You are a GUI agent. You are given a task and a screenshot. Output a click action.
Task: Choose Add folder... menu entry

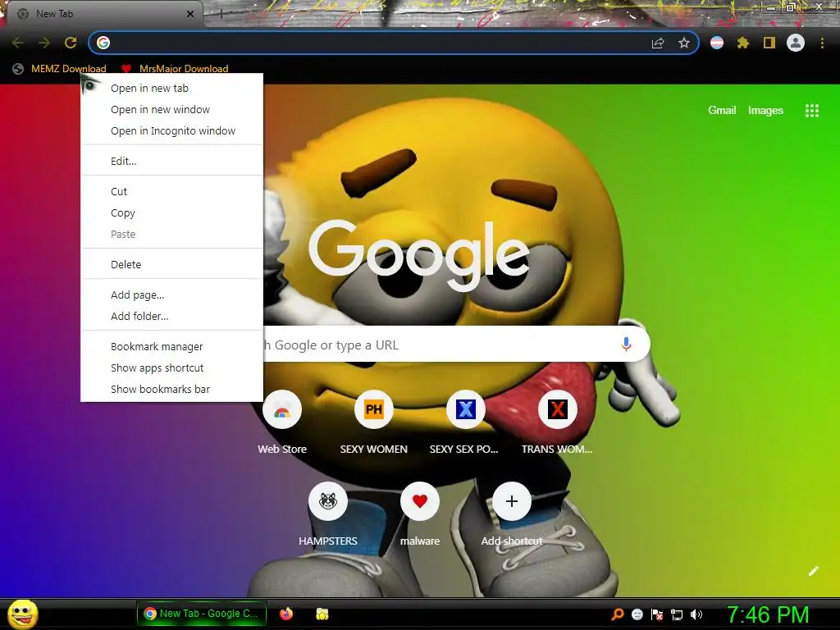pos(172,316)
